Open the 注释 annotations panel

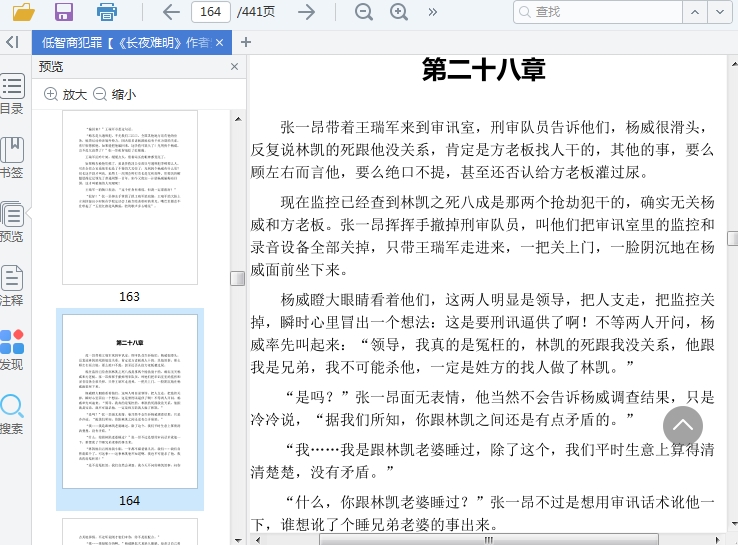[12, 286]
